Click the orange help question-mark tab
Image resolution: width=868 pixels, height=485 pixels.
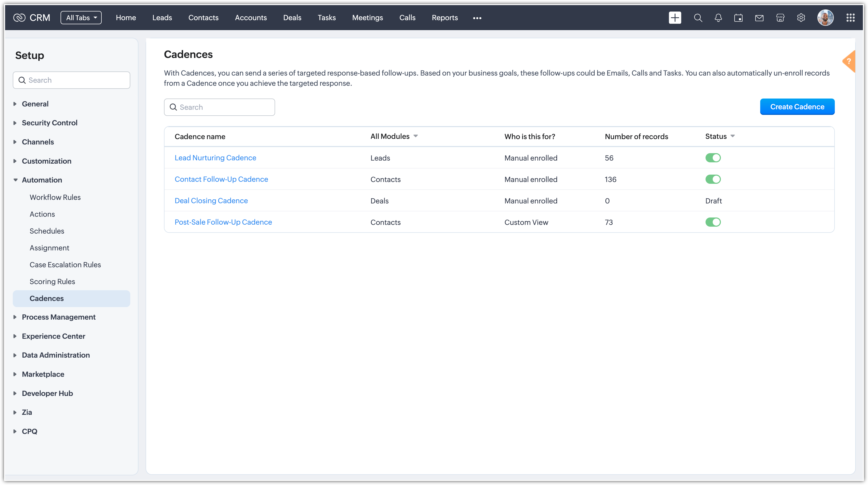point(849,61)
